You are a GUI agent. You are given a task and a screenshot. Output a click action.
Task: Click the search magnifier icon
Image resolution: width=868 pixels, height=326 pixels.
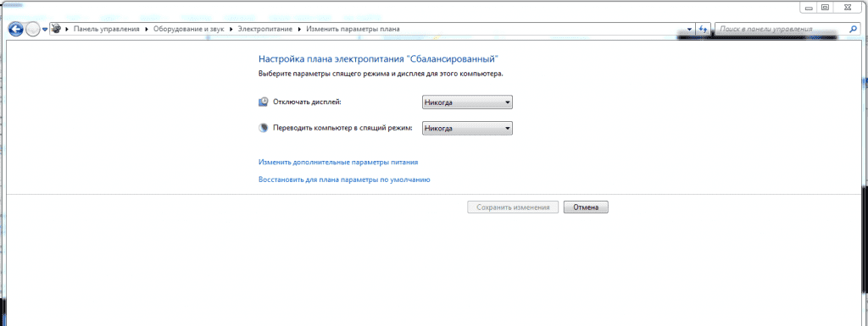pyautogui.click(x=853, y=29)
